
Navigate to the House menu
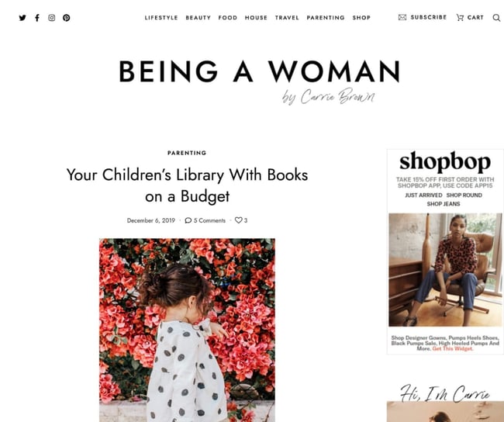tap(256, 18)
